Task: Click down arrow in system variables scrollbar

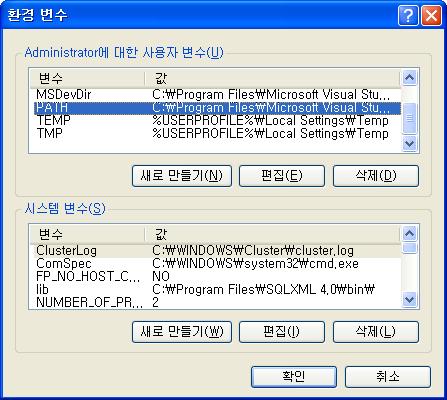Action: coord(409,300)
